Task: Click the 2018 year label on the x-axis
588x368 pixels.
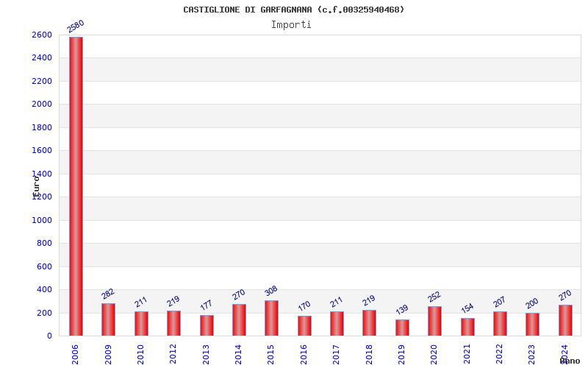Action: pos(369,355)
